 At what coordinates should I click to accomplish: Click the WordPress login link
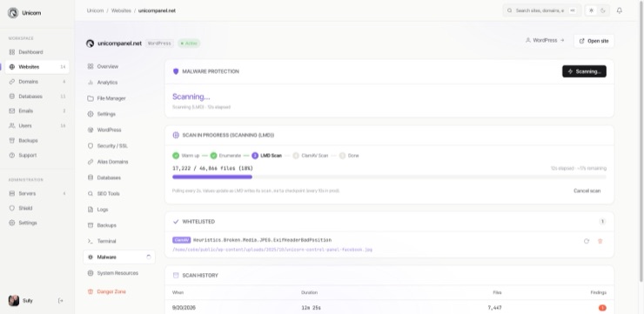click(545, 41)
